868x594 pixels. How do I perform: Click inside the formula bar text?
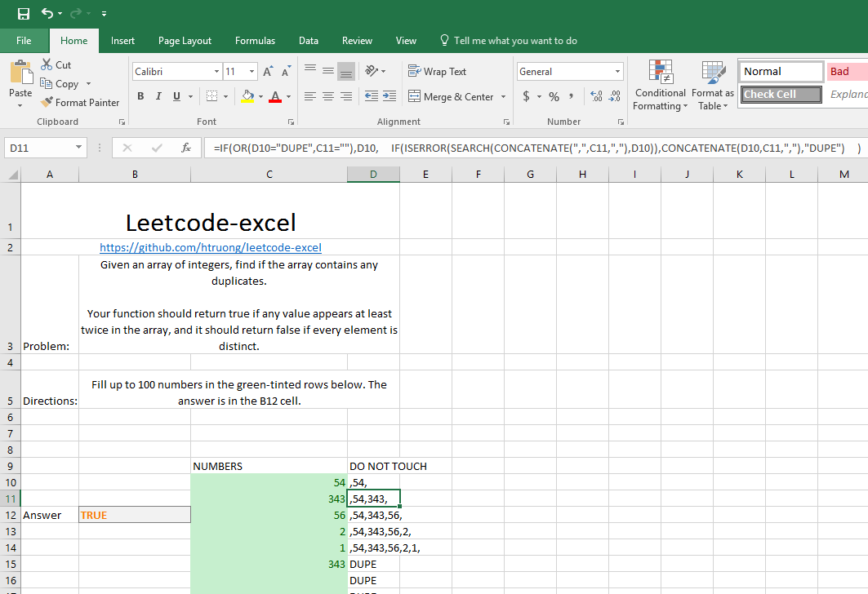coord(537,148)
